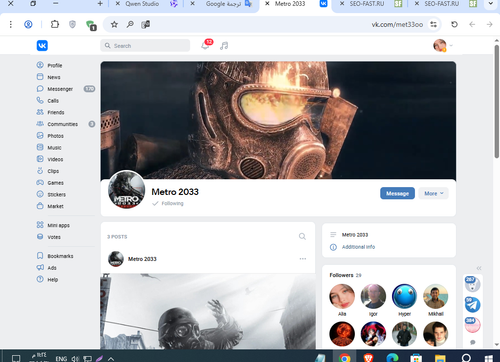Click the Mini apps icon
500x362 pixels.
(x=40, y=225)
